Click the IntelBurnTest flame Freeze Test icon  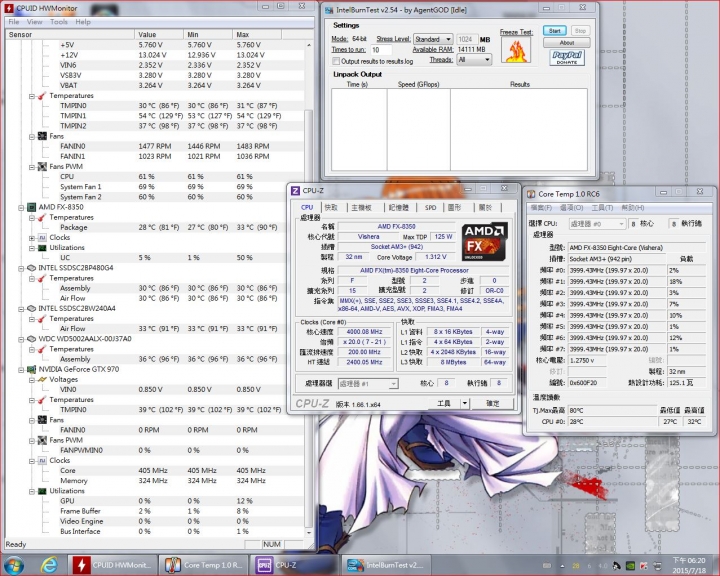click(516, 50)
